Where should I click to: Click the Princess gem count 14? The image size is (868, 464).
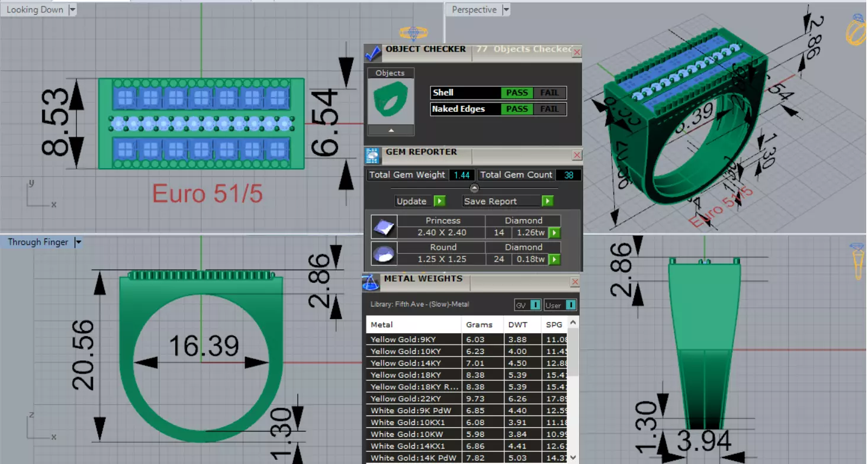[498, 233]
